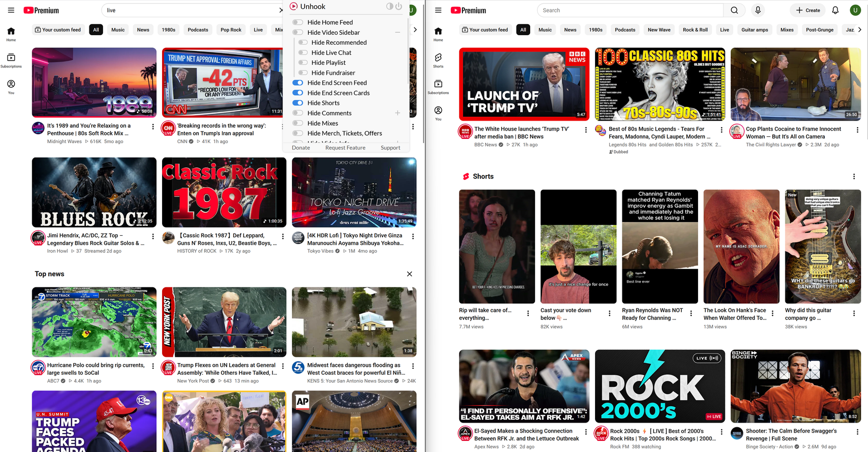Disable Hide Shorts toggle
The height and width of the screenshot is (452, 868).
tap(298, 103)
